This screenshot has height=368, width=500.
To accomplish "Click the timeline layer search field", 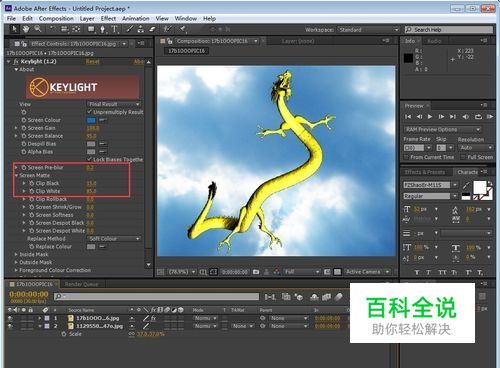I will coord(157,296).
